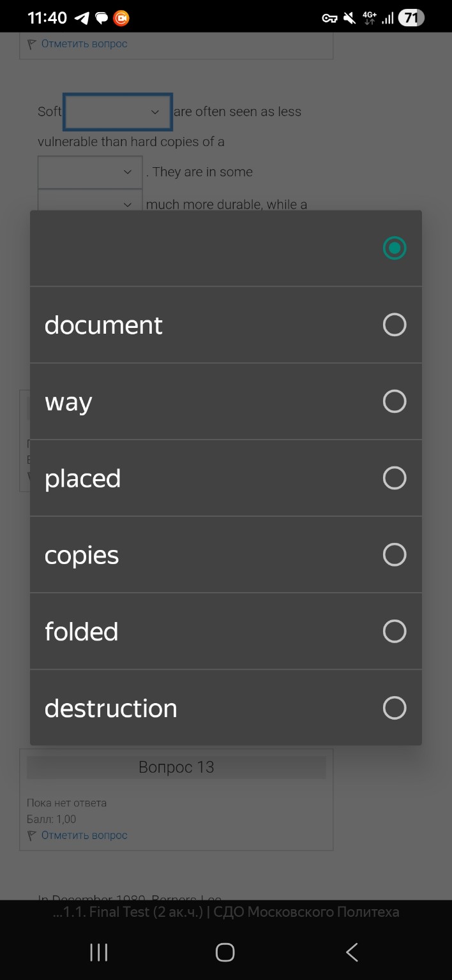Pick 'destruction' from the answer list

pos(394,708)
